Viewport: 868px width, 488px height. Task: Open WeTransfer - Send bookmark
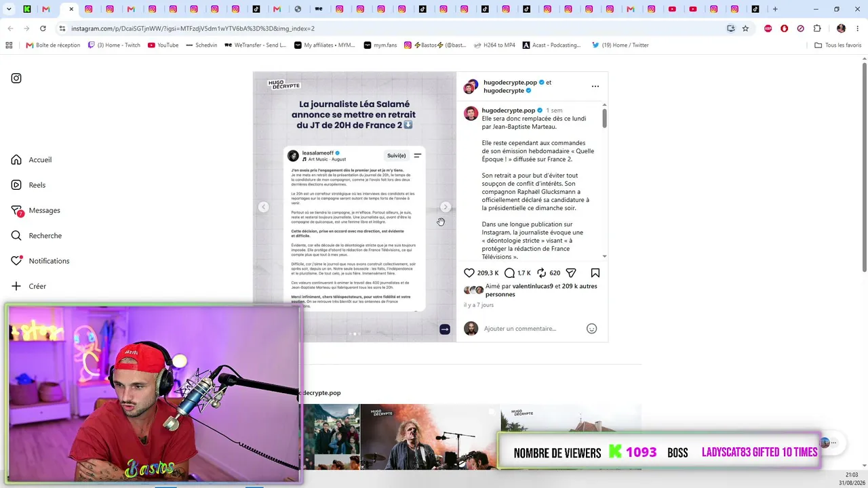(255, 45)
